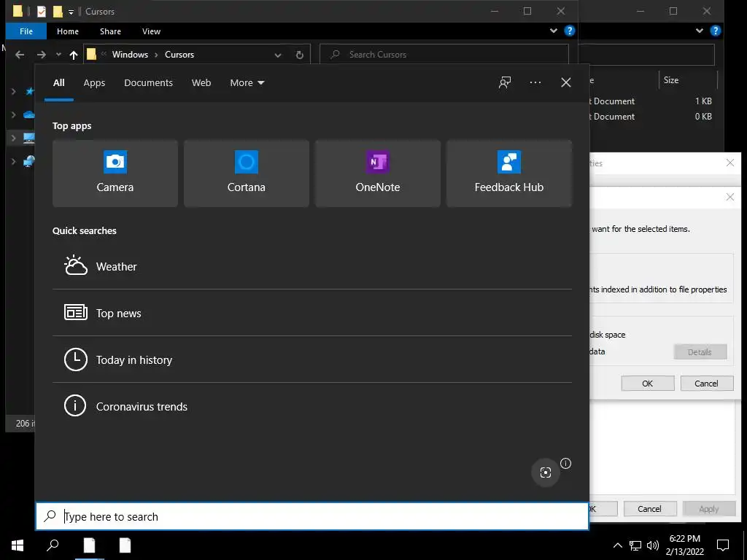Select the Weather quick search
This screenshot has height=560, width=747.
[x=312, y=266]
